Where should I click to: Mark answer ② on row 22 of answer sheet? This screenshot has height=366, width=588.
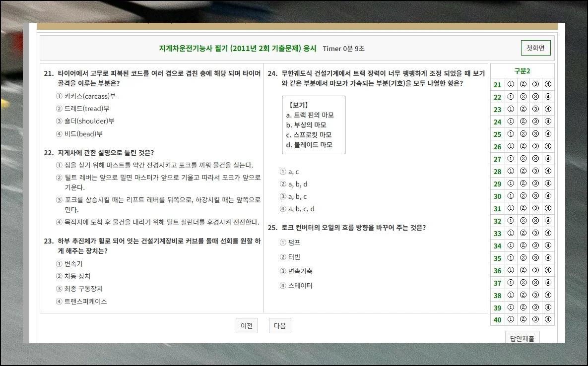523,97
